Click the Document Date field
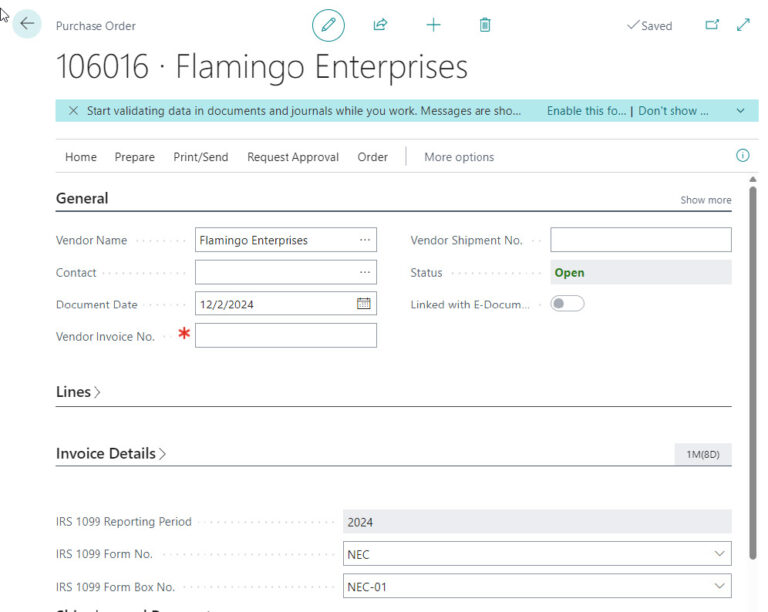The height and width of the screenshot is (612, 768). pos(286,304)
